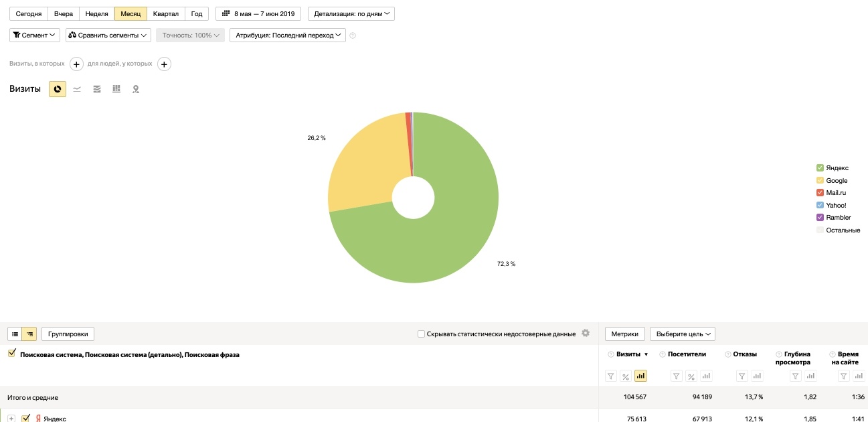Open 'Выберите цель' dropdown
Screen dimensions: 868x422
tap(683, 334)
